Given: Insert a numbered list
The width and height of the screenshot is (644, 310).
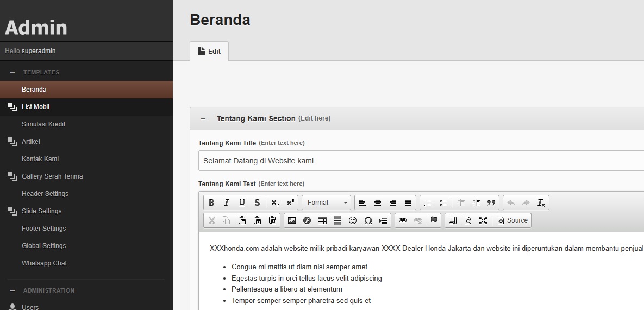Looking at the screenshot, I should click(428, 203).
